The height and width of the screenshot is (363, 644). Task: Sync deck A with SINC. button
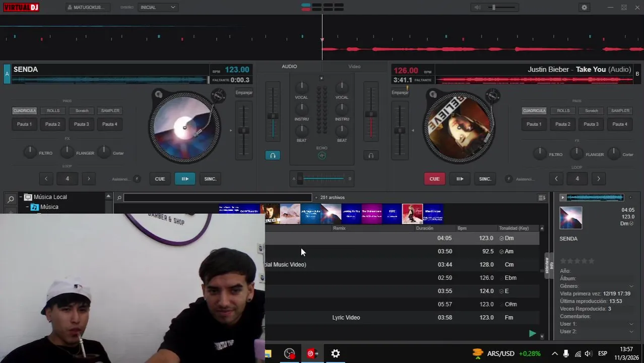tap(210, 178)
